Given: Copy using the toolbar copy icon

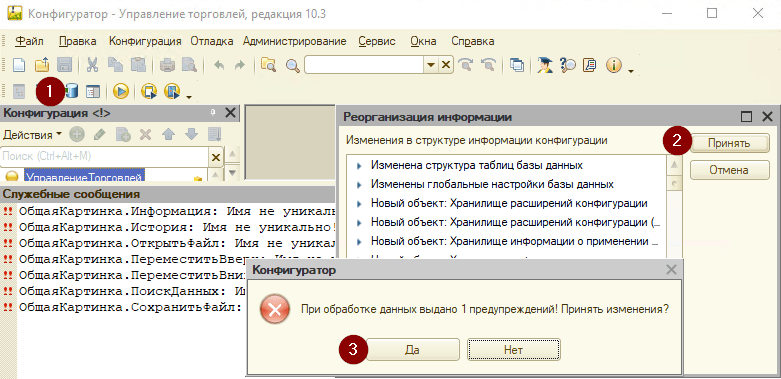Looking at the screenshot, I should pos(115,65).
